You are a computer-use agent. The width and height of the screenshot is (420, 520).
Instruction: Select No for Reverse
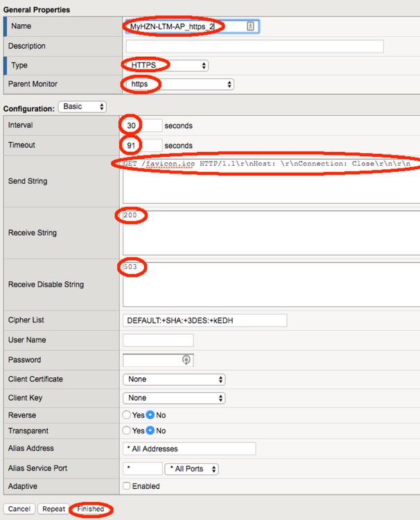(150, 415)
